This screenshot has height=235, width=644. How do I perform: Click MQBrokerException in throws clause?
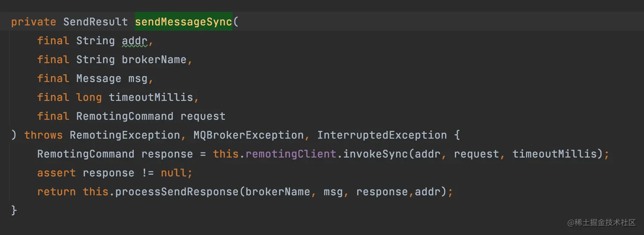tap(248, 135)
